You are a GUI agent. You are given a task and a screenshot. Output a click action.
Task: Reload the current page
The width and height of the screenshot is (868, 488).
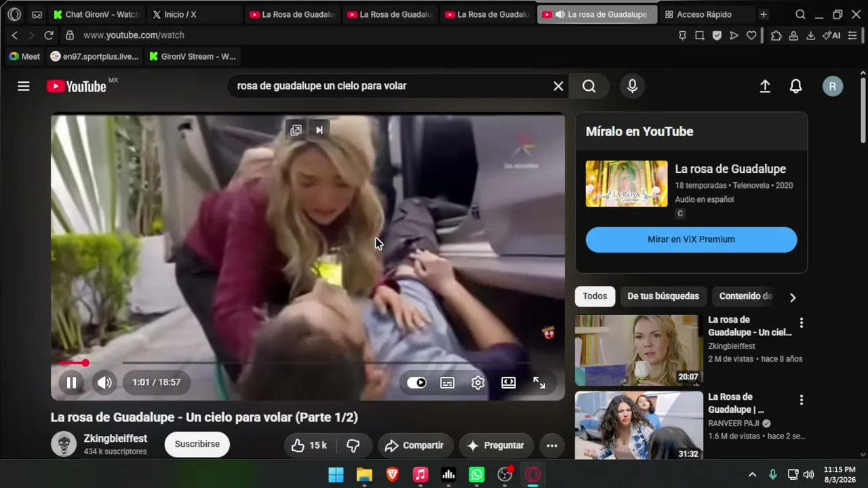pyautogui.click(x=49, y=35)
